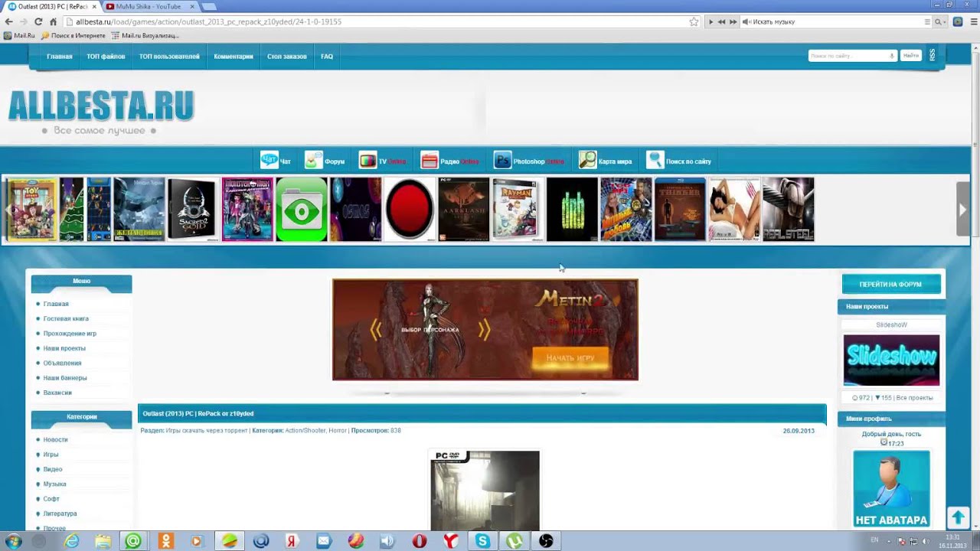Viewport: 980px width, 551px height.
Task: Click the Toy Story thumbnail in carousel
Action: [x=32, y=209]
